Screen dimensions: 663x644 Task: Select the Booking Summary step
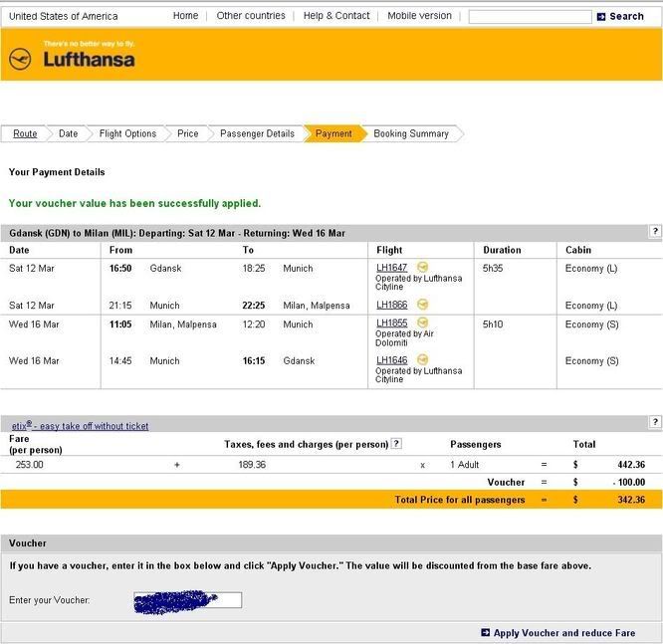[411, 133]
